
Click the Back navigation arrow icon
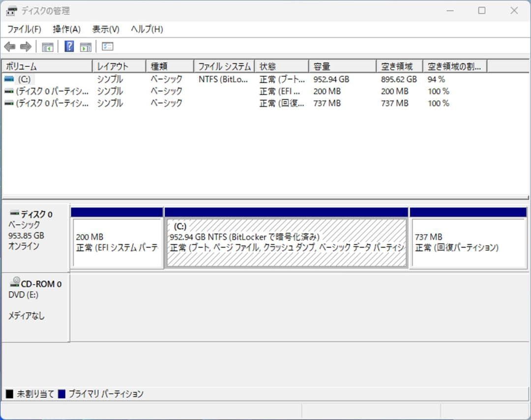pos(9,46)
